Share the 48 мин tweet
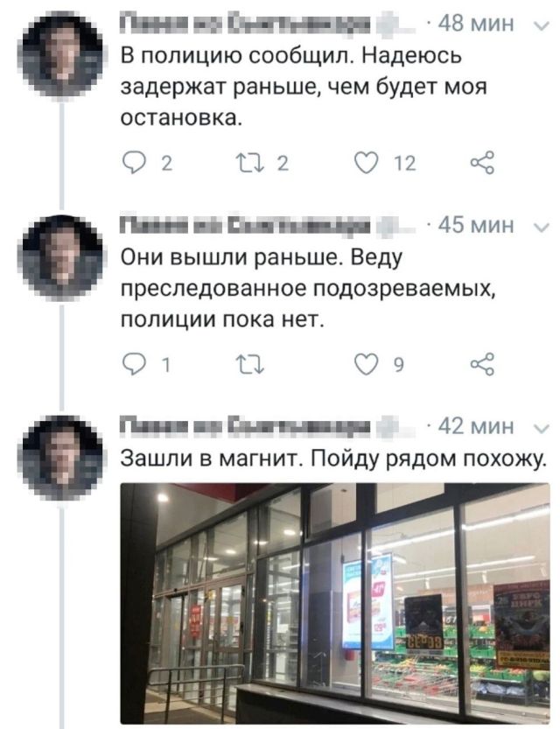Image resolution: width=560 pixels, height=729 pixels. [482, 163]
